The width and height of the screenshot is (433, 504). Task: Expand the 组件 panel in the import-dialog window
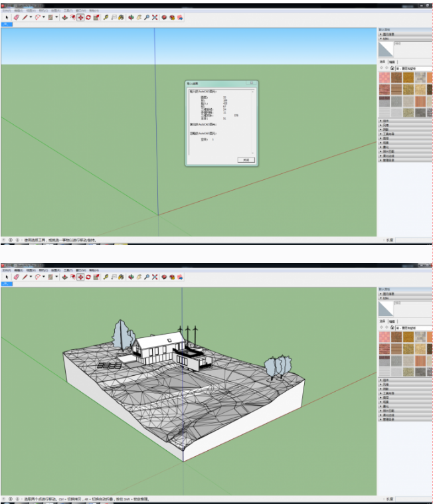tap(405, 121)
